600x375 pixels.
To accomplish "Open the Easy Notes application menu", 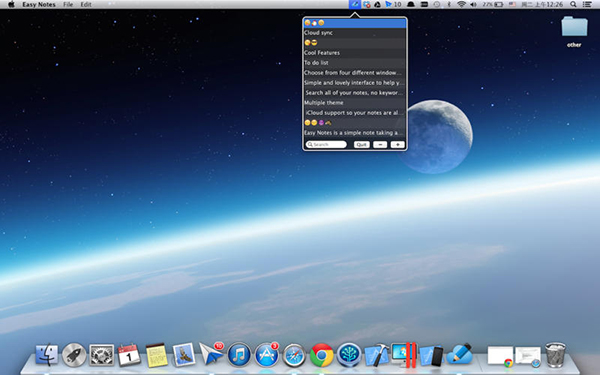I will [39, 5].
